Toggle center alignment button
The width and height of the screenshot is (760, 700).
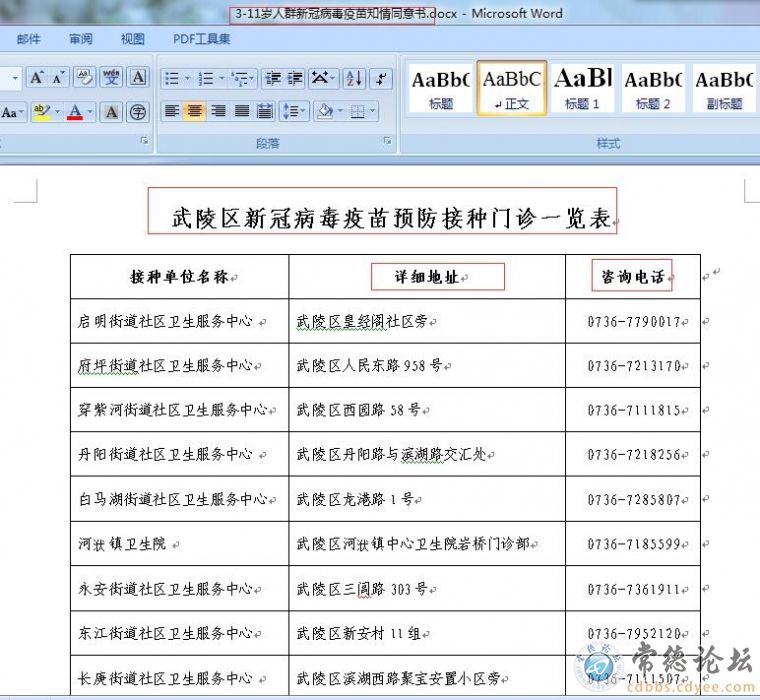point(194,111)
